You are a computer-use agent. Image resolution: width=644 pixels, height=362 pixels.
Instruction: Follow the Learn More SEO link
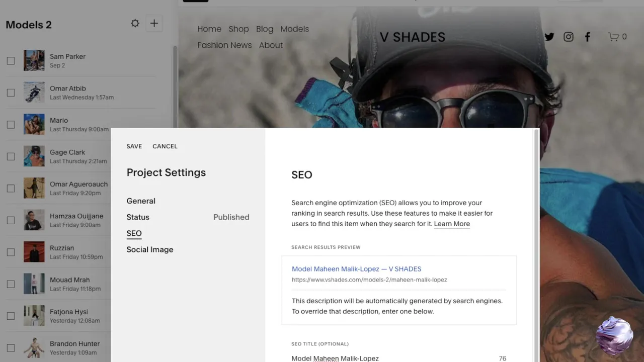click(452, 224)
